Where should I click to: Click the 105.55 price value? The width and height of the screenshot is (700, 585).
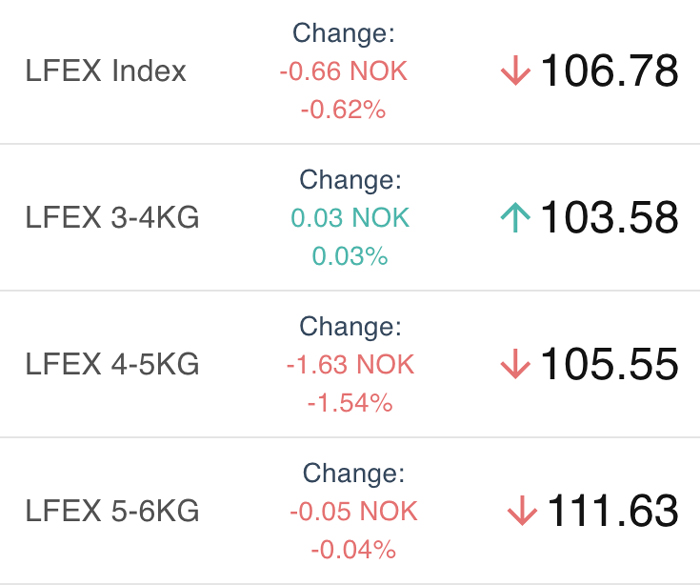pyautogui.click(x=609, y=364)
